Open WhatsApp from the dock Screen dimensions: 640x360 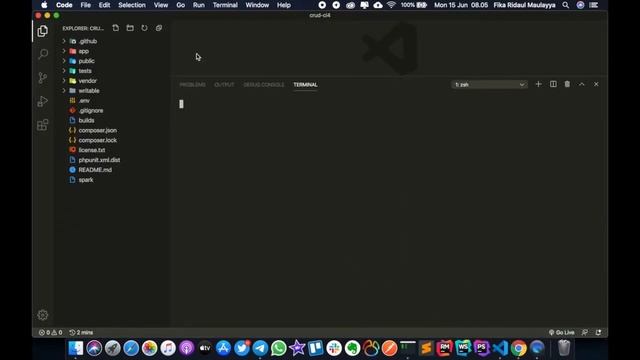pos(278,348)
